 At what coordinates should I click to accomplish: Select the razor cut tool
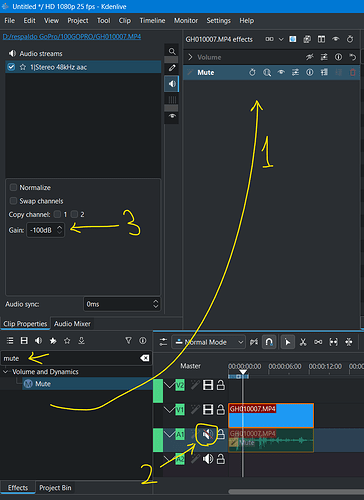(x=303, y=342)
